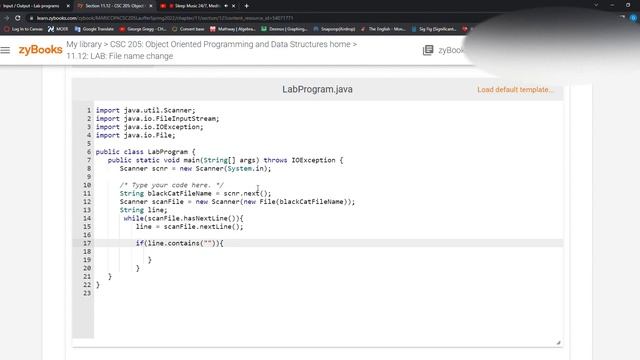Click line number 17 in gutter
The image size is (640, 360).
pos(87,243)
